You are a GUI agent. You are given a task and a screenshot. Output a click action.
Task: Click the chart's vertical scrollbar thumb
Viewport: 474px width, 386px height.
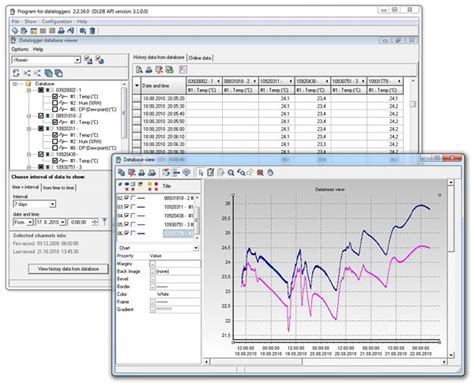click(451, 219)
